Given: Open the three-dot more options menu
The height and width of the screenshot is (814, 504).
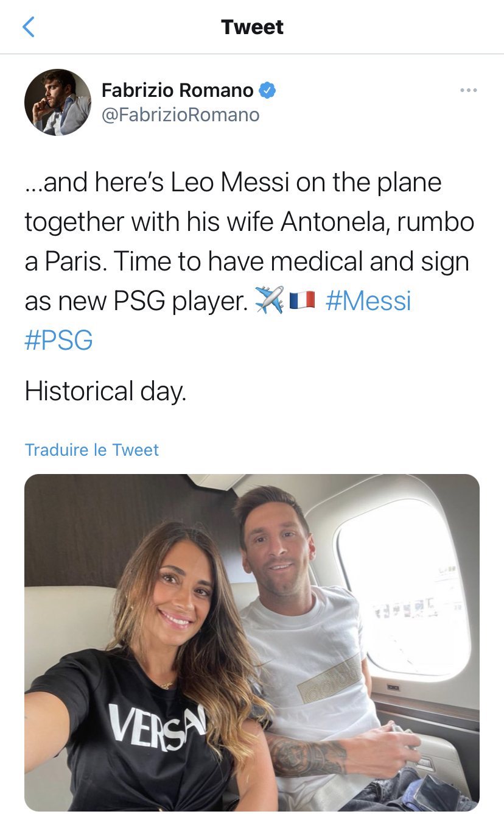Looking at the screenshot, I should click(x=468, y=91).
